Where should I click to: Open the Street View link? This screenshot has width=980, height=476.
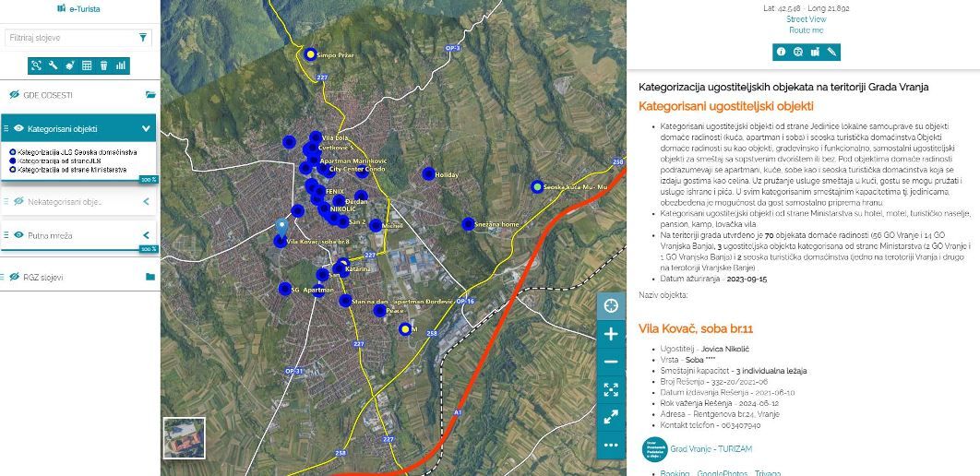click(x=806, y=19)
